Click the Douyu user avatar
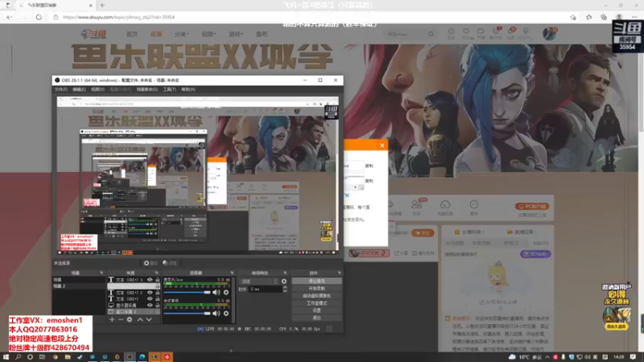 point(549,34)
